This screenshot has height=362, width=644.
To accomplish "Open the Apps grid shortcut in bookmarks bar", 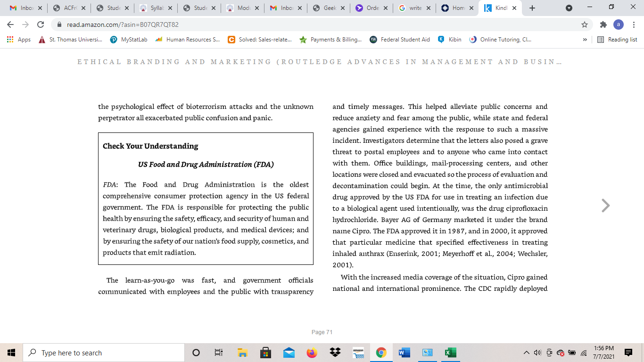I will 19,40.
